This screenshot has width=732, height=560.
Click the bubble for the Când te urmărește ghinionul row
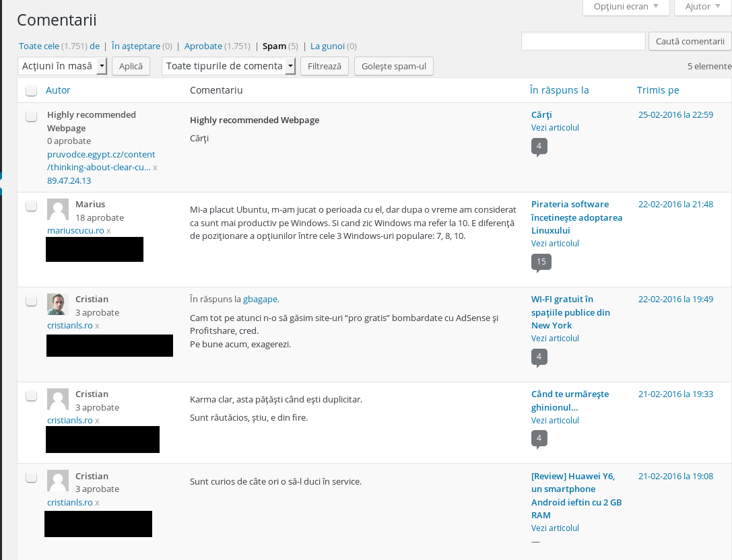pyautogui.click(x=539, y=439)
